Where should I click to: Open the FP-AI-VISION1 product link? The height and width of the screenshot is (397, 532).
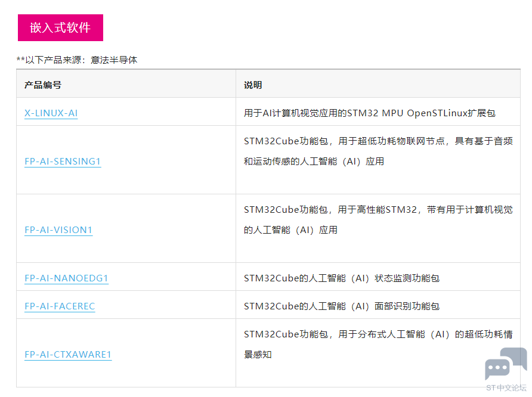[58, 230]
